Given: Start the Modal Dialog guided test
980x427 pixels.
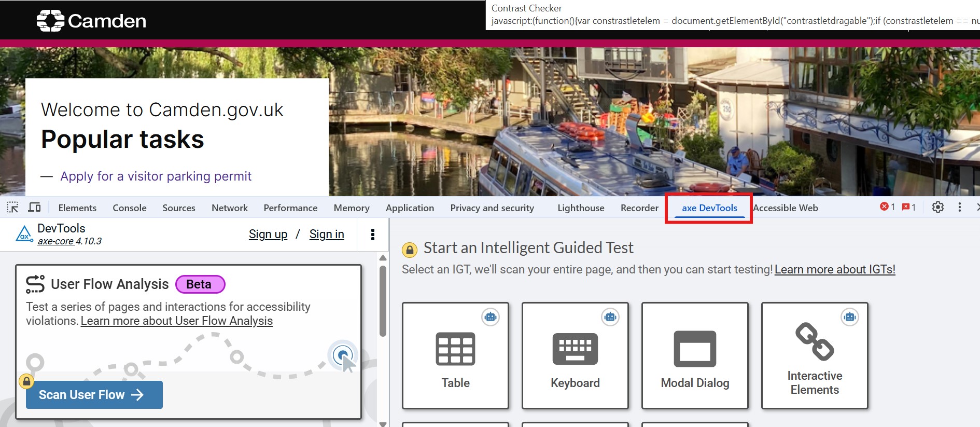Looking at the screenshot, I should (695, 356).
